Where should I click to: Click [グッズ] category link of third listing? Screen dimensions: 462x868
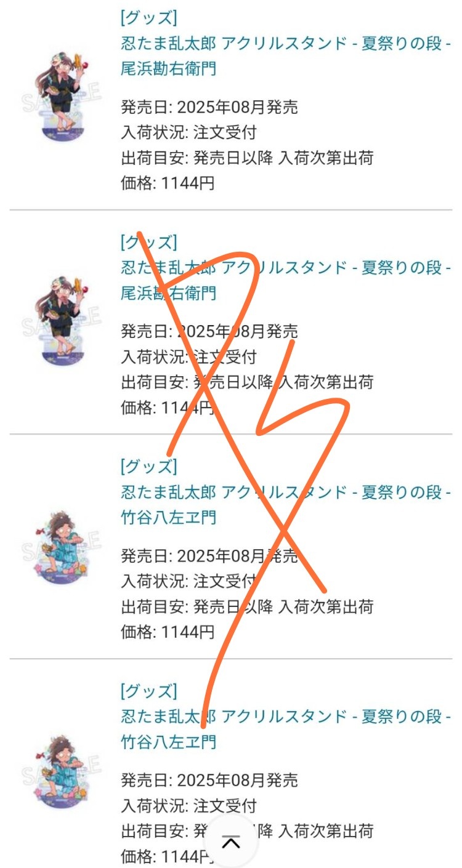point(149,466)
